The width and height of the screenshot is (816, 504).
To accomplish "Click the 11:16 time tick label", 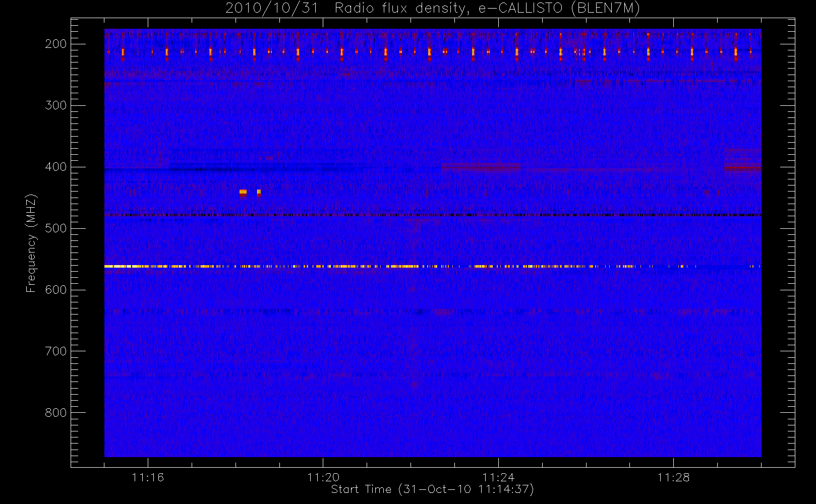I will pos(148,477).
